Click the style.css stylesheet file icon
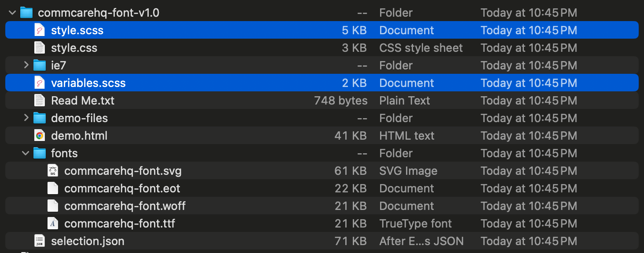The height and width of the screenshot is (253, 644). 40,48
